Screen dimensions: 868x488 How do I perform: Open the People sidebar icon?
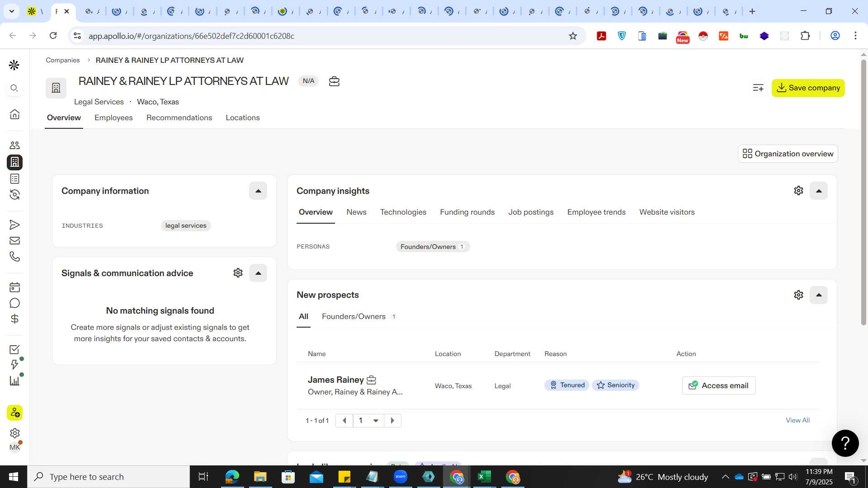pos(14,145)
